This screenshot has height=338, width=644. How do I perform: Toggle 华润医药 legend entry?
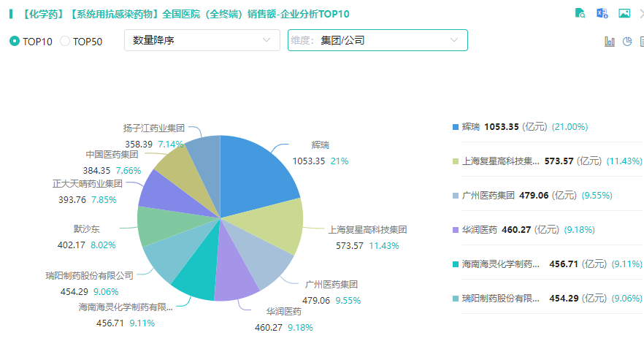click(x=479, y=229)
